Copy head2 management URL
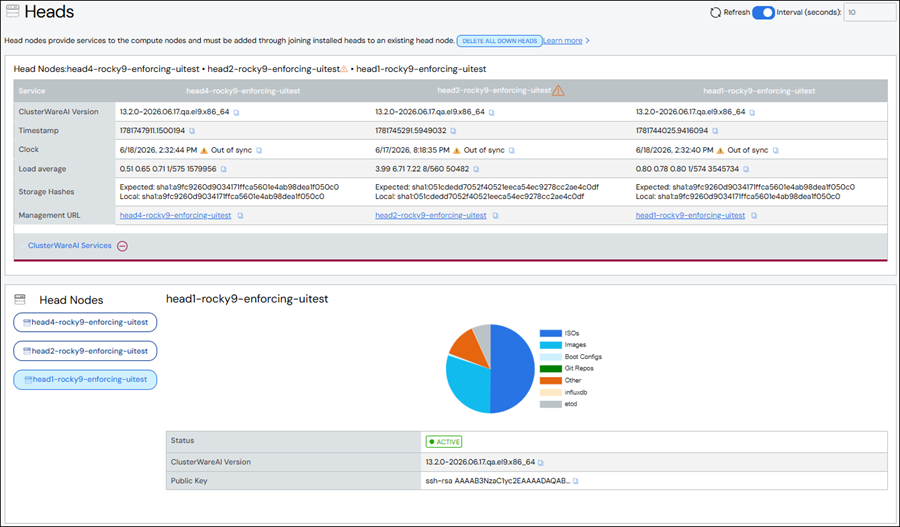Screen dimensions: 900x527 click(x=495, y=216)
